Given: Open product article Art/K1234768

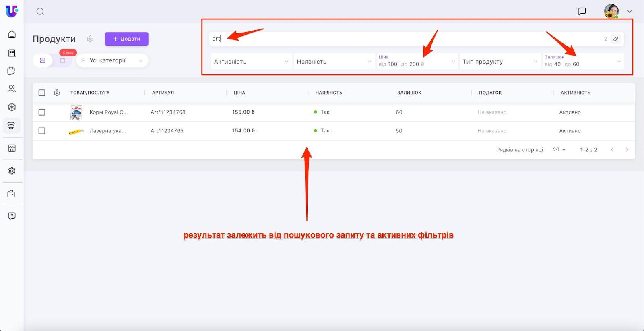Looking at the screenshot, I should coord(168,112).
